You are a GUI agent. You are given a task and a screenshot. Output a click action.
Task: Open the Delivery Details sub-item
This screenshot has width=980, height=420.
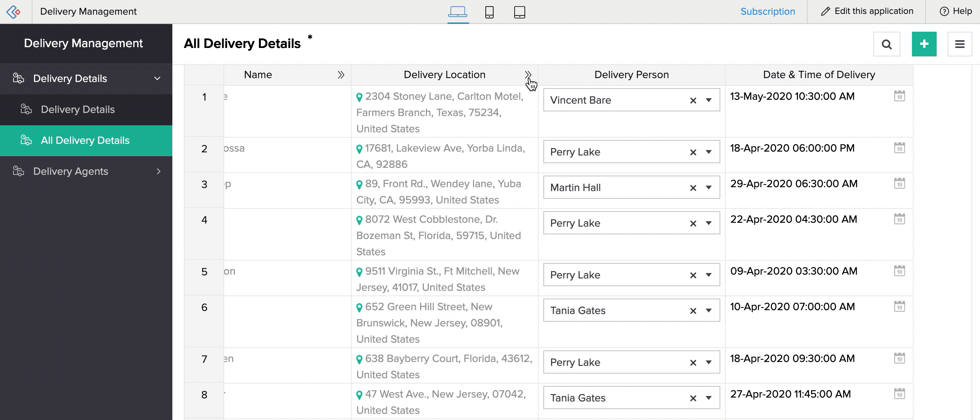[86, 109]
